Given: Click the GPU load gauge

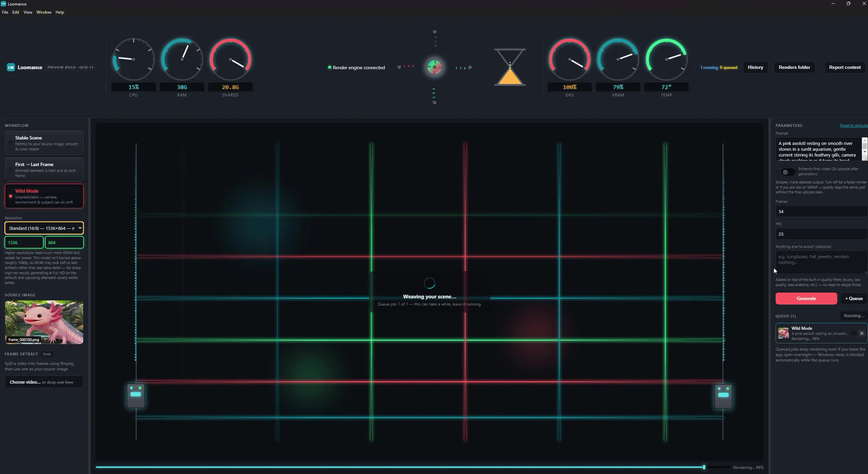Looking at the screenshot, I should coord(569,59).
